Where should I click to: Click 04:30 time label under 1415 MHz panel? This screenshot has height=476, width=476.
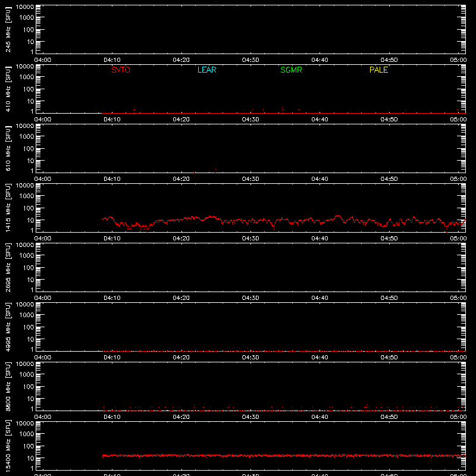[250, 239]
